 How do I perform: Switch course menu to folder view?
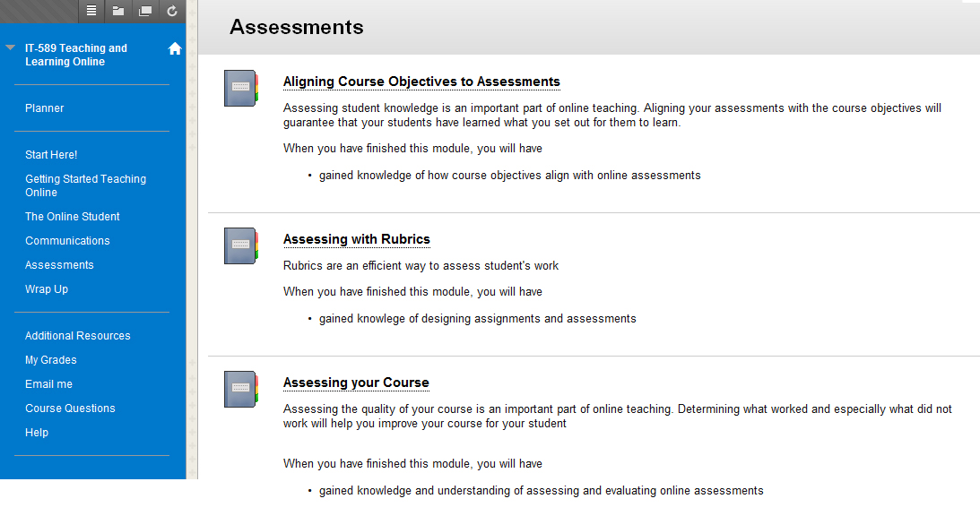tap(117, 11)
